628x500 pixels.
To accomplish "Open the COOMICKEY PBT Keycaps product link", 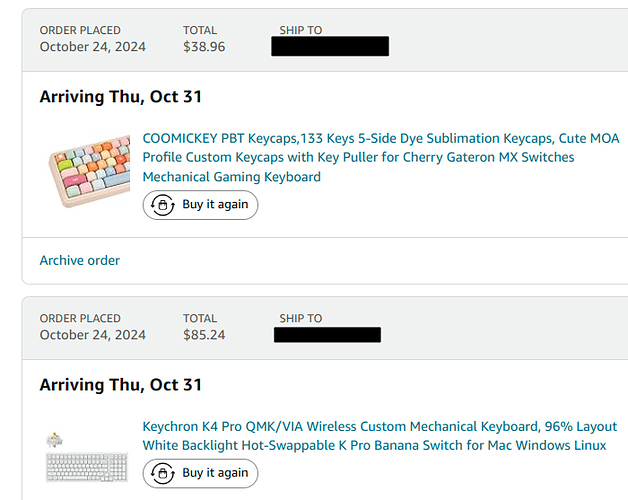I will (380, 157).
